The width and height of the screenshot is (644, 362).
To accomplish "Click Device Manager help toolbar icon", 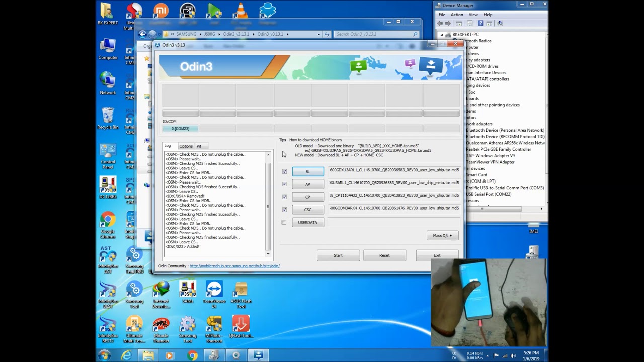I will [x=481, y=23].
